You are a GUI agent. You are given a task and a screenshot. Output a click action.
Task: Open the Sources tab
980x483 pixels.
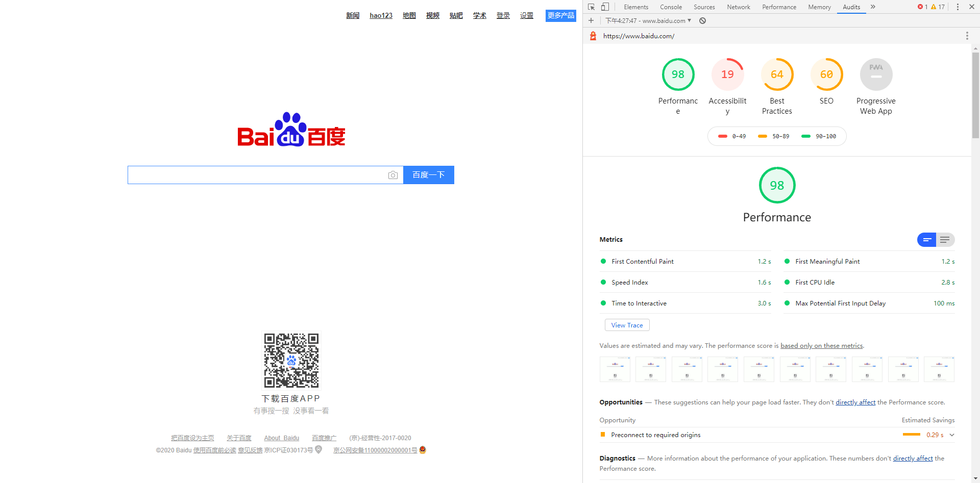(x=704, y=7)
